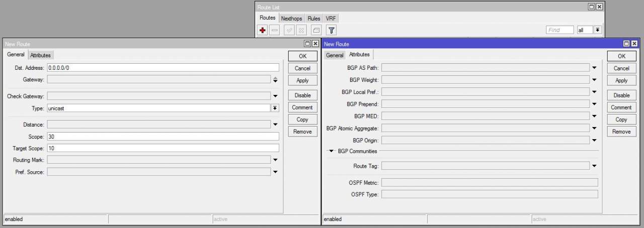Click Comment in right New Route window
Screen dimensions: 644x228
pos(621,107)
